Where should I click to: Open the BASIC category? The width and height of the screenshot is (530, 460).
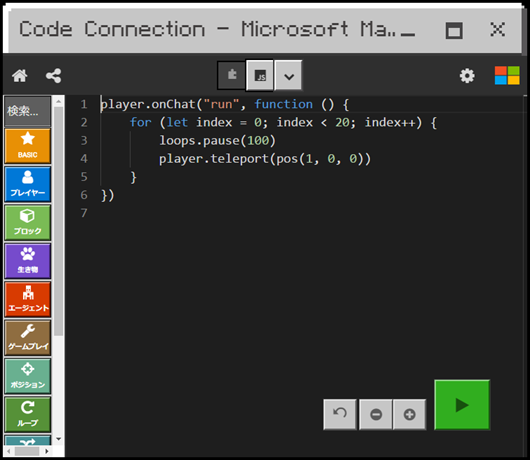(28, 146)
